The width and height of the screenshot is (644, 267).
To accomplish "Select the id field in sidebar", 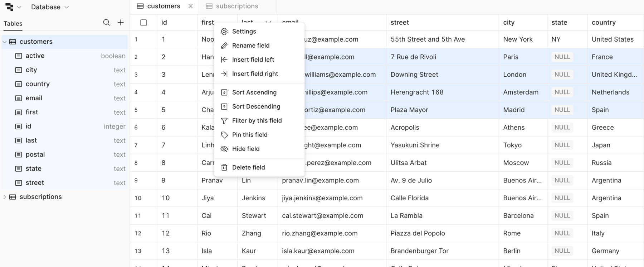I will pyautogui.click(x=65, y=126).
